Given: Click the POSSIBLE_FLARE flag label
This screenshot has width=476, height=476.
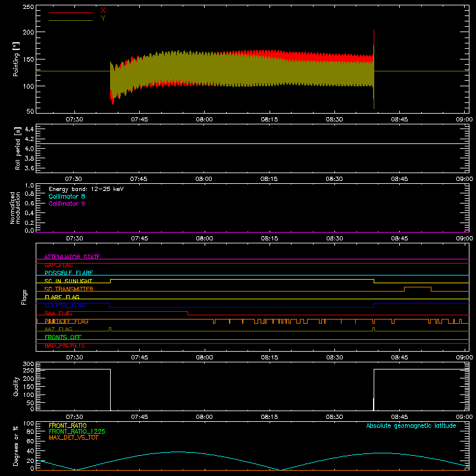Looking at the screenshot, I should pyautogui.click(x=68, y=273).
